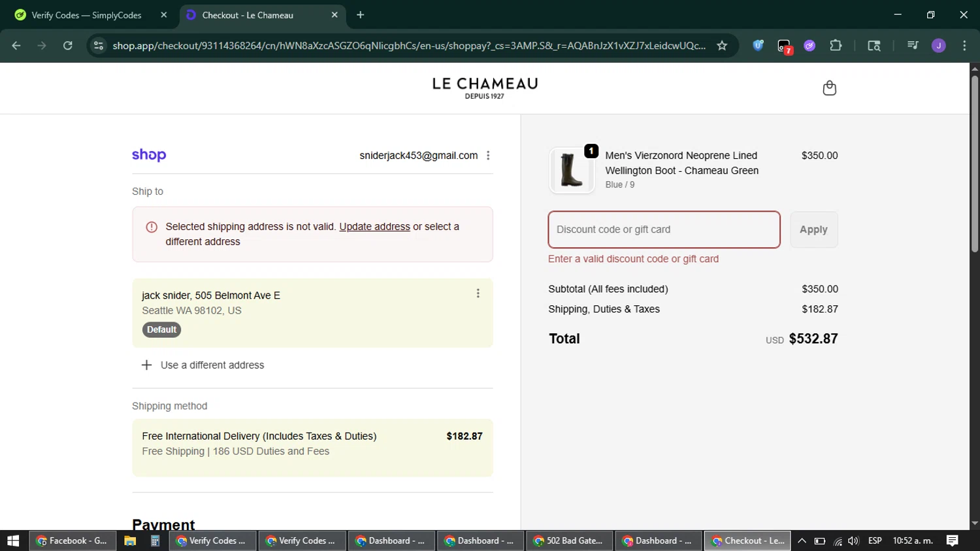
Task: Click the $532.87 total amount
Action: 813,339
